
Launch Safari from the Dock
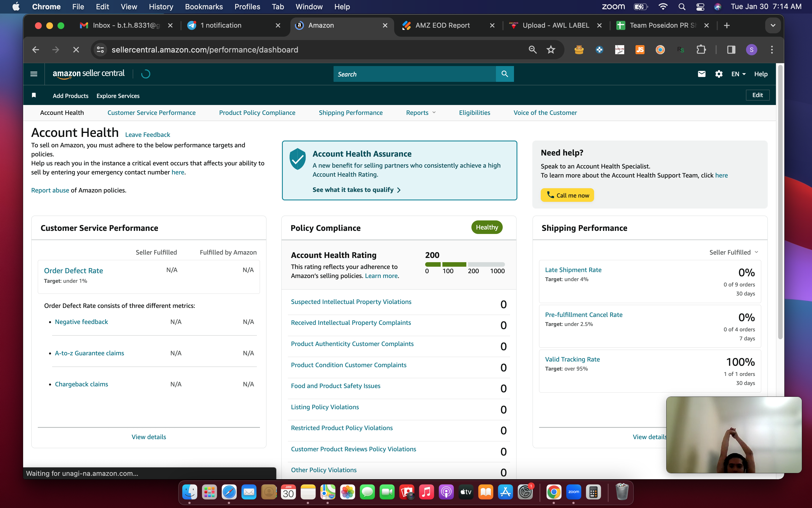[x=229, y=492]
